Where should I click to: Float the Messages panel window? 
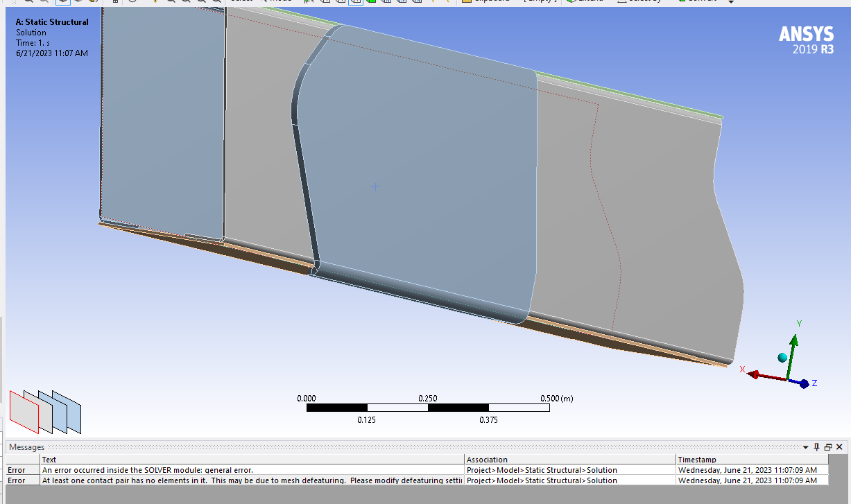click(x=828, y=447)
